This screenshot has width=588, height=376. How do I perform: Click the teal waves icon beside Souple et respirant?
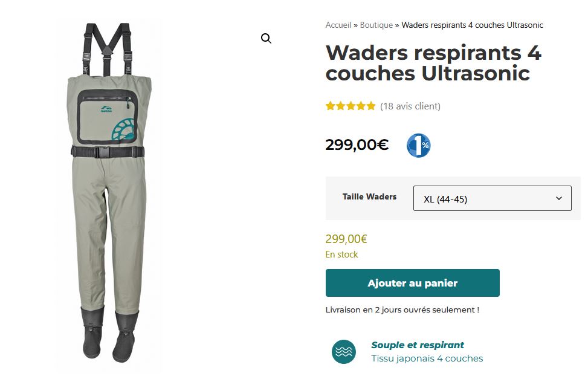[343, 352]
